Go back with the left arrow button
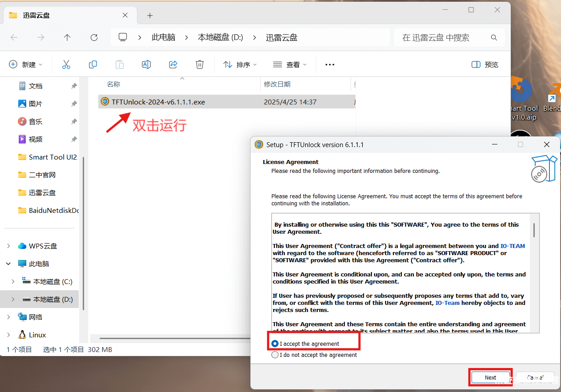This screenshot has height=392, width=561. pyautogui.click(x=14, y=37)
